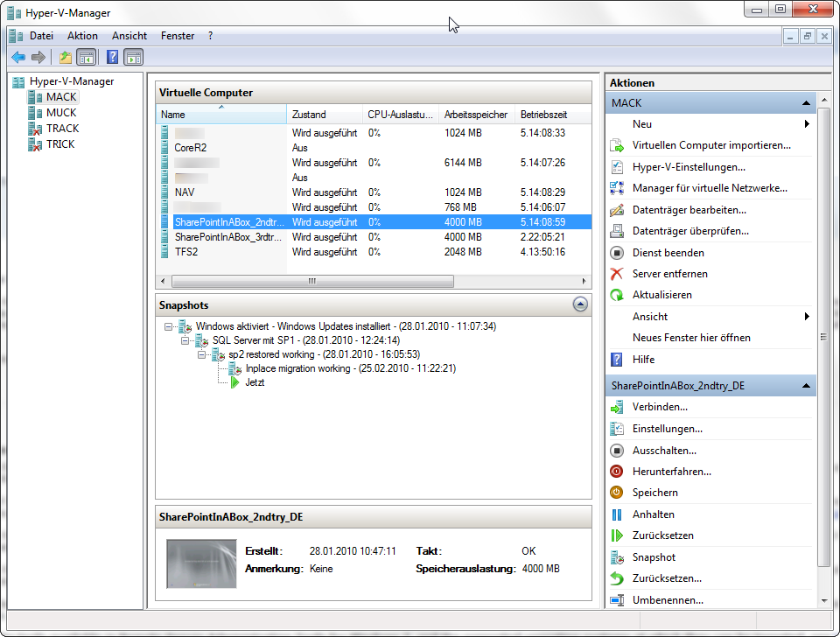840x637 pixels.
Task: Click the Server entfernen red X icon
Action: tap(617, 274)
